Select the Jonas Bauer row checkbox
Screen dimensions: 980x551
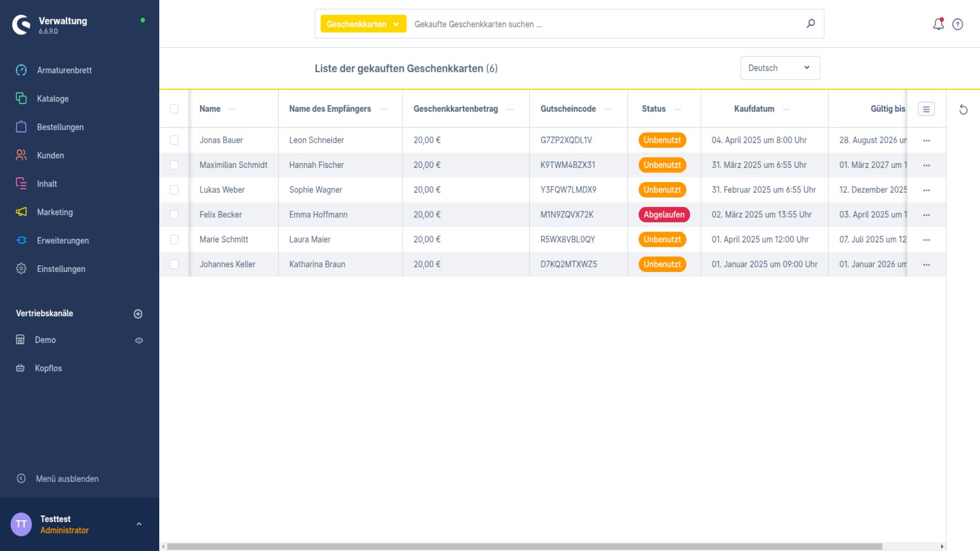[x=174, y=140]
